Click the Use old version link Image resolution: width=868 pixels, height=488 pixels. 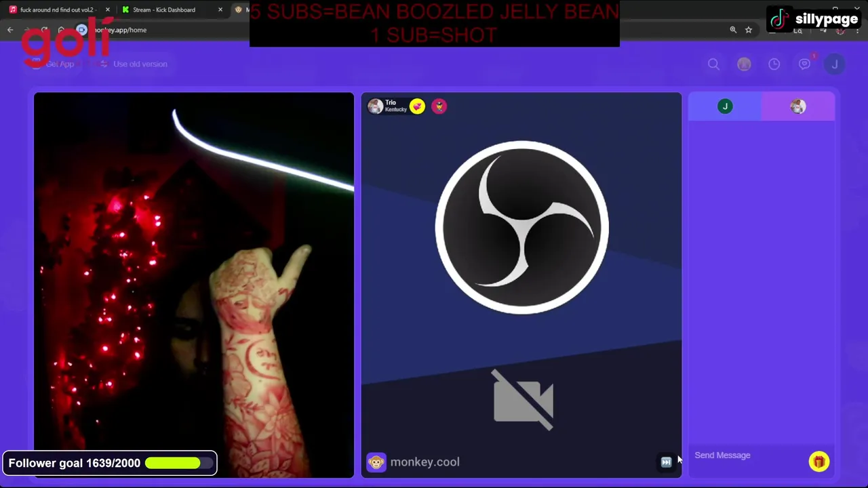tap(134, 64)
